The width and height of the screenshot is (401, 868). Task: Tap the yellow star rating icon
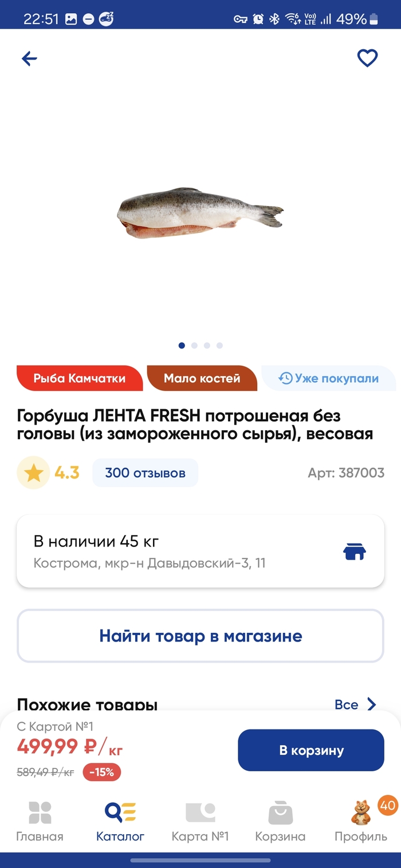pyautogui.click(x=34, y=473)
